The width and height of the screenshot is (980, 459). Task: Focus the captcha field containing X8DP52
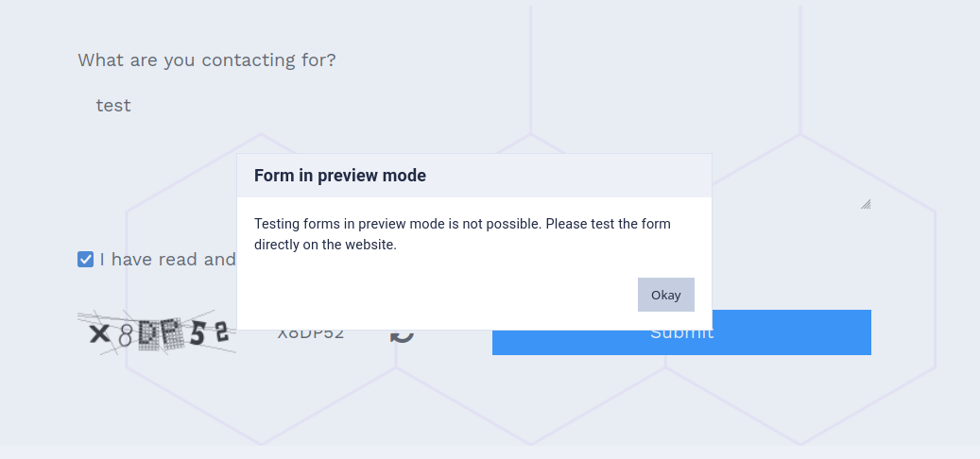coord(311,334)
